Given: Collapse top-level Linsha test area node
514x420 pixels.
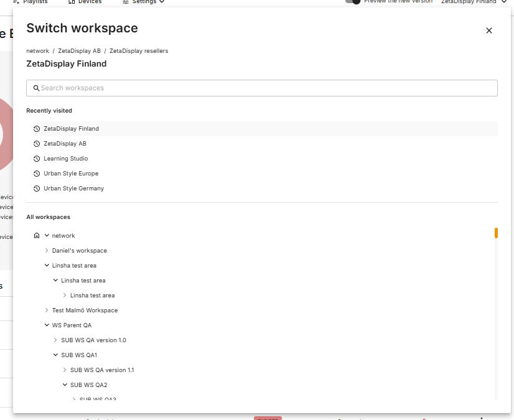Looking at the screenshot, I should (47, 265).
